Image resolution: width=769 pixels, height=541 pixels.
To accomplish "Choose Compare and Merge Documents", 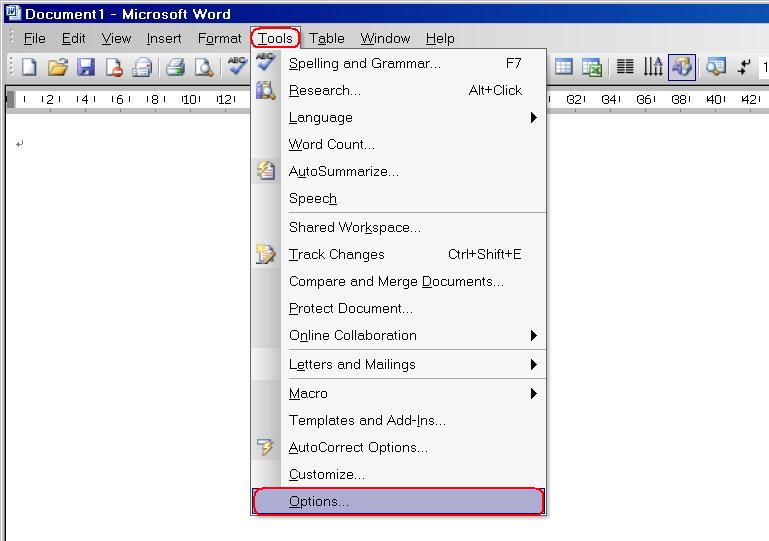I will (398, 281).
